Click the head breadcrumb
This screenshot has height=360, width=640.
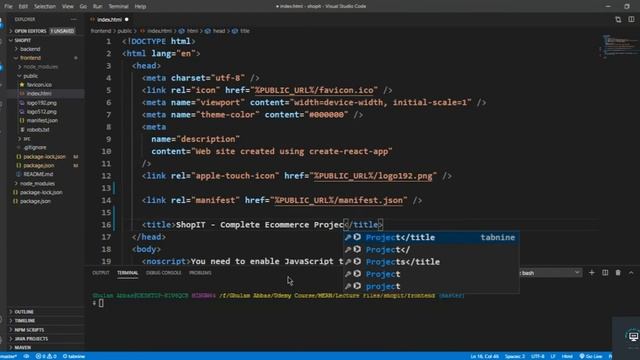219,31
